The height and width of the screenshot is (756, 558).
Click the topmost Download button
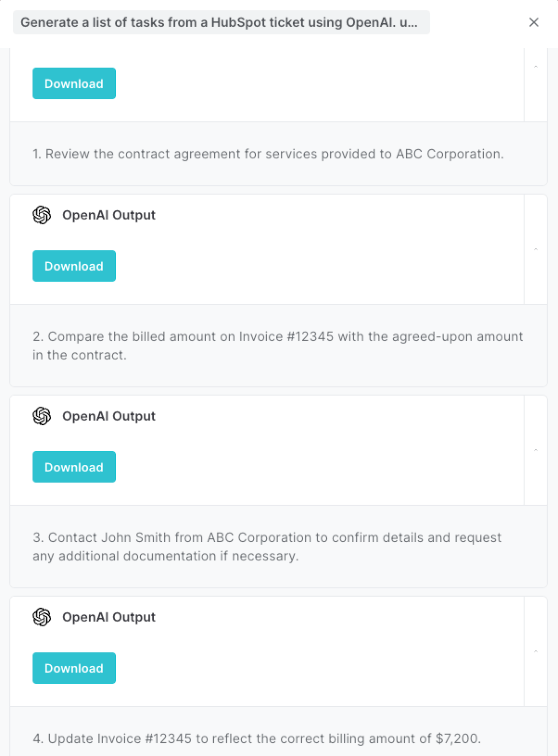(74, 83)
